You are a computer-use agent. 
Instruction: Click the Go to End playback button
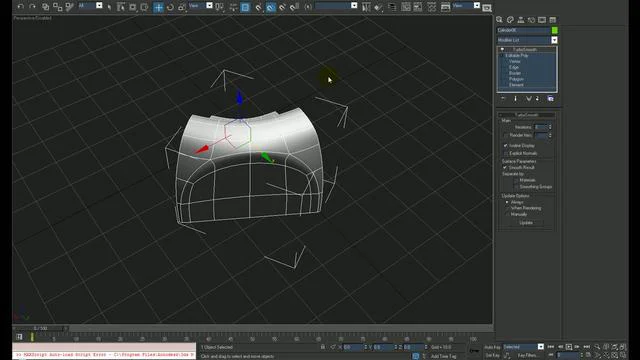coord(587,347)
